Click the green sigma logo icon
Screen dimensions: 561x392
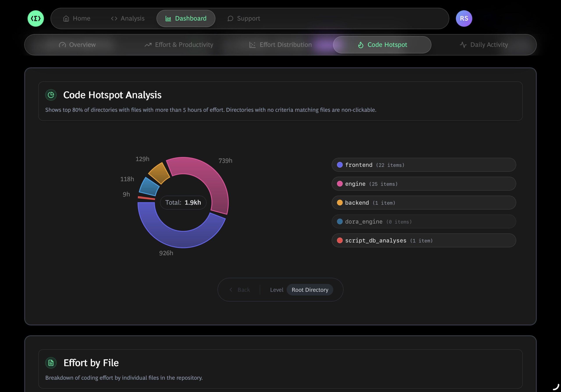(x=36, y=18)
